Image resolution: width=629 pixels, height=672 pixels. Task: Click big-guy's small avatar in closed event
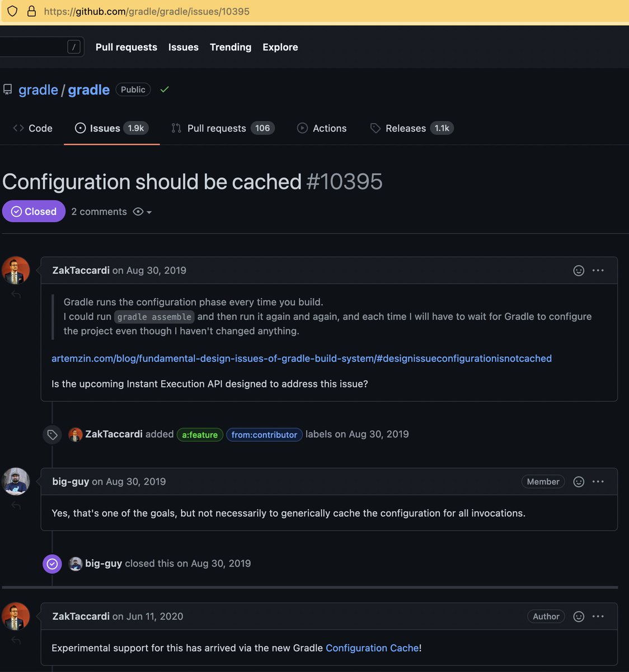[76, 564]
